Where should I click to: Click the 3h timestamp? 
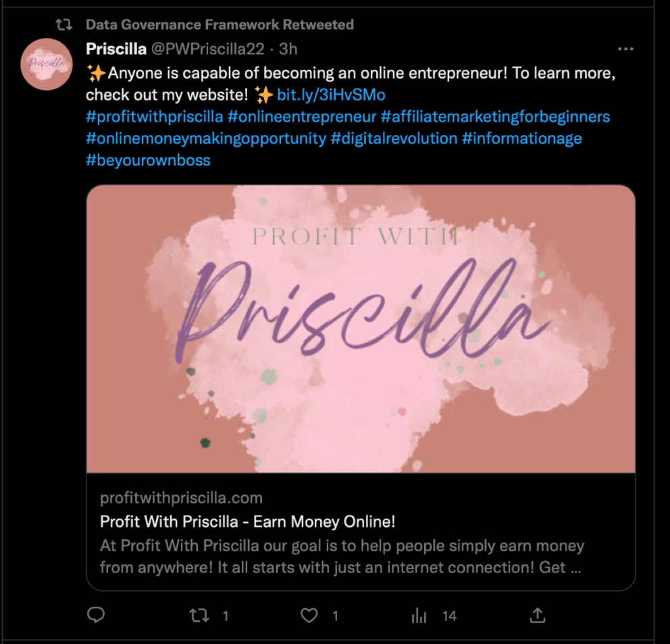[x=288, y=49]
